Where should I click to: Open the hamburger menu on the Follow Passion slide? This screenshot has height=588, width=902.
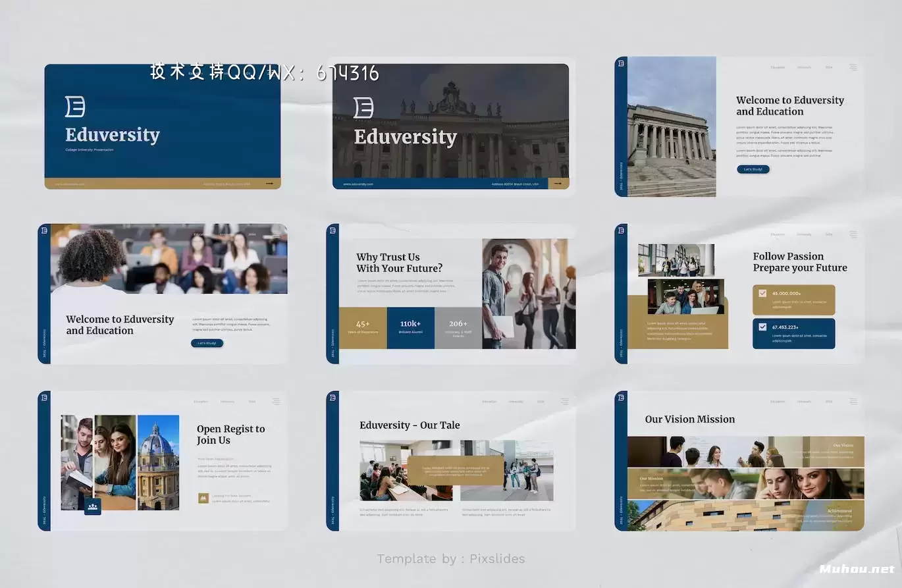click(x=853, y=234)
